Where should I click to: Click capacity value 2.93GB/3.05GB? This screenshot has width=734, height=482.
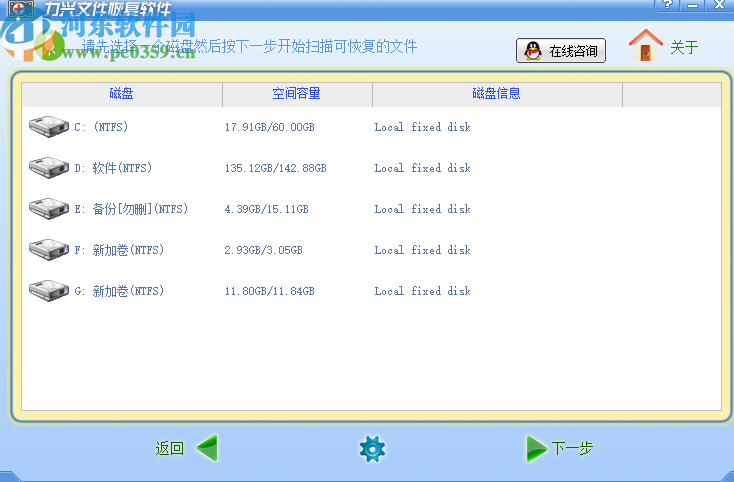(x=264, y=250)
